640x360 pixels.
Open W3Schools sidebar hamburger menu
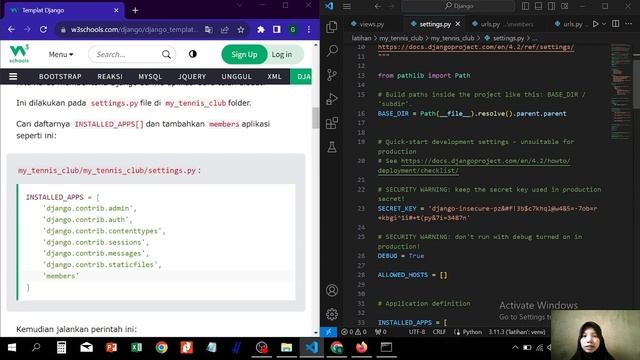pos(13,76)
